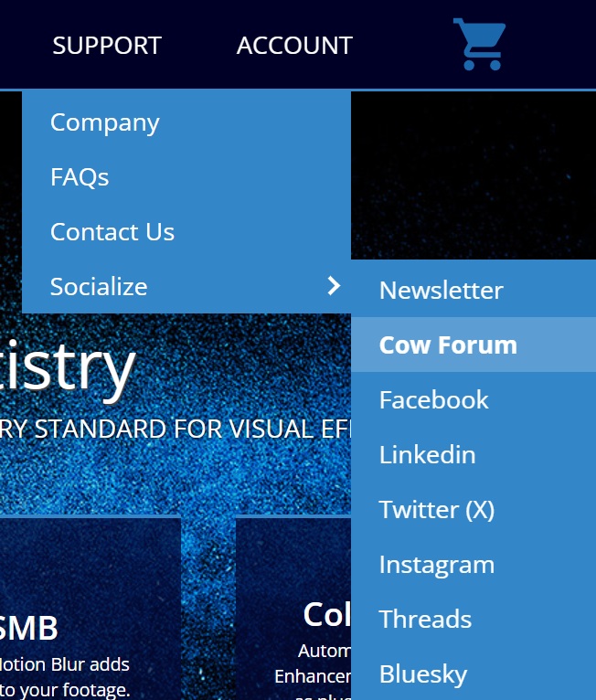Open the shopping cart

click(x=479, y=45)
